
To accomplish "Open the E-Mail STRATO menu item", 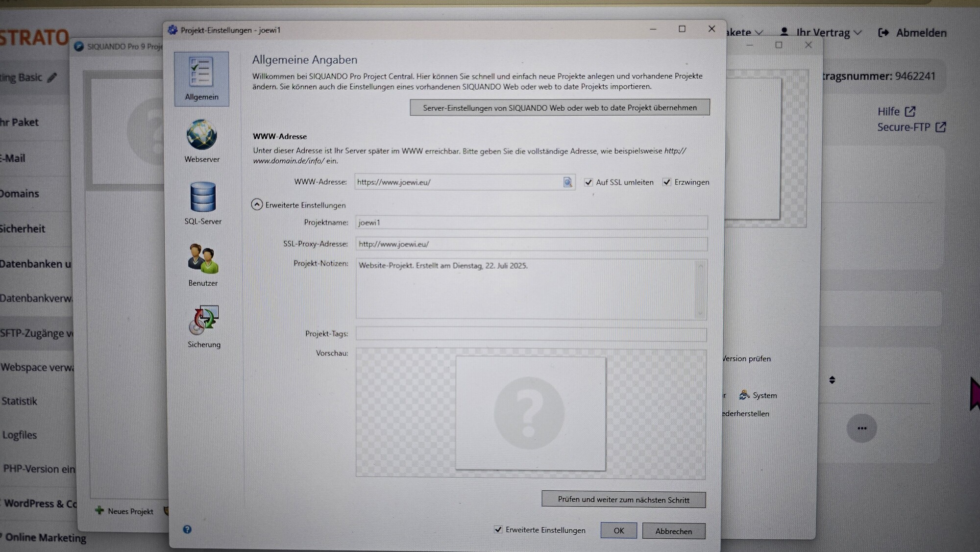I will 13,158.
